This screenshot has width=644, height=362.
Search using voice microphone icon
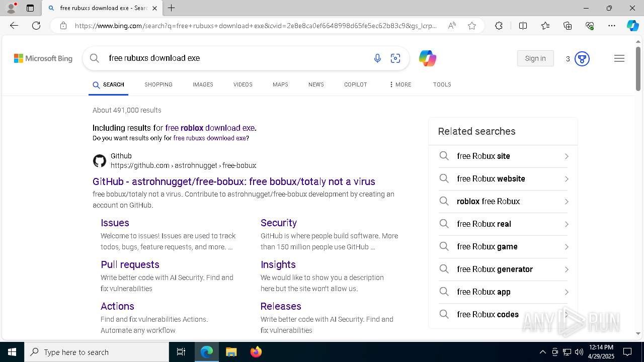(x=377, y=58)
